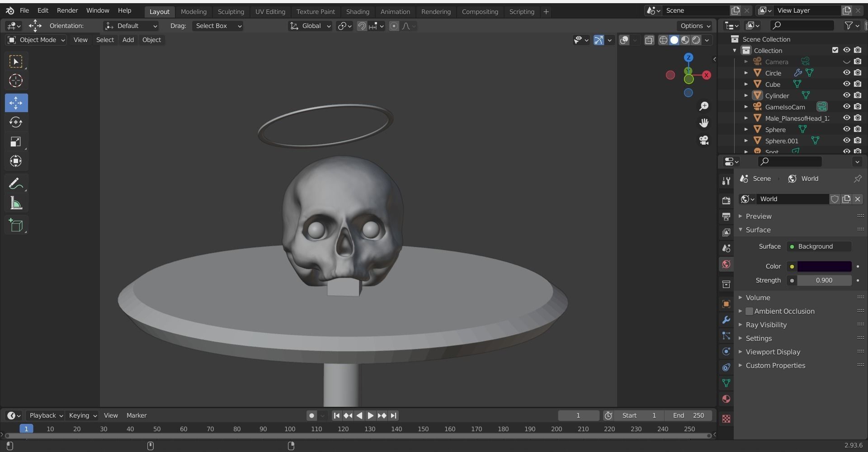Play the animation forward
This screenshot has height=452, width=868.
370,415
